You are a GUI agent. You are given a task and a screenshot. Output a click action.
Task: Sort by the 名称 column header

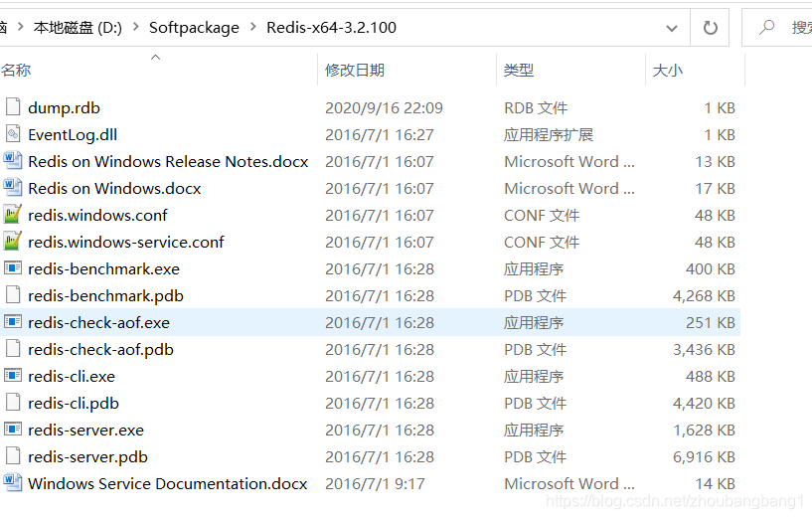16,70
